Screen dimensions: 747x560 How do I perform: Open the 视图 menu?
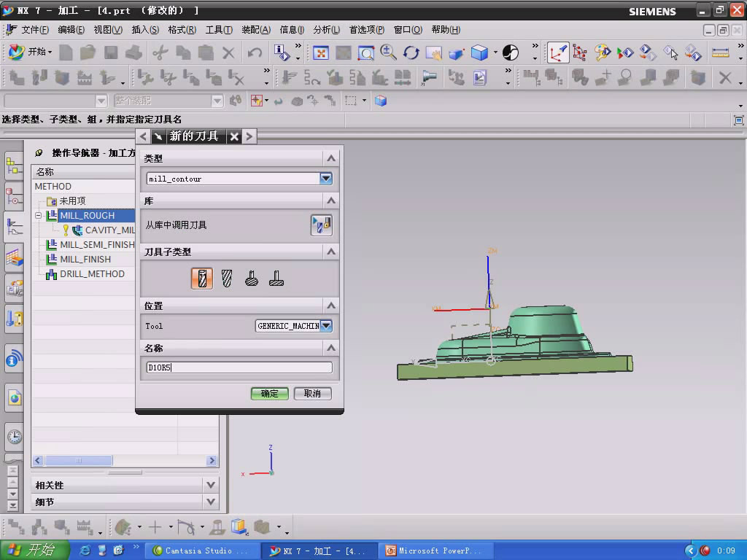[108, 29]
